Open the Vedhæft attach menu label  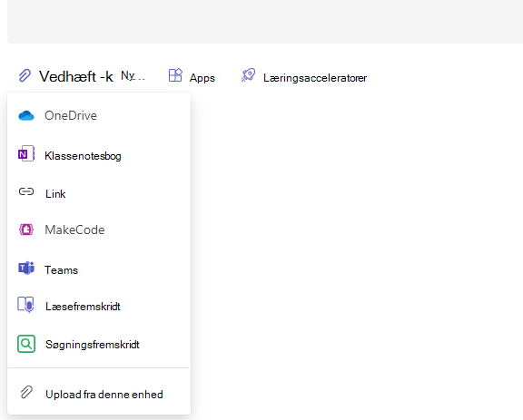(76, 76)
